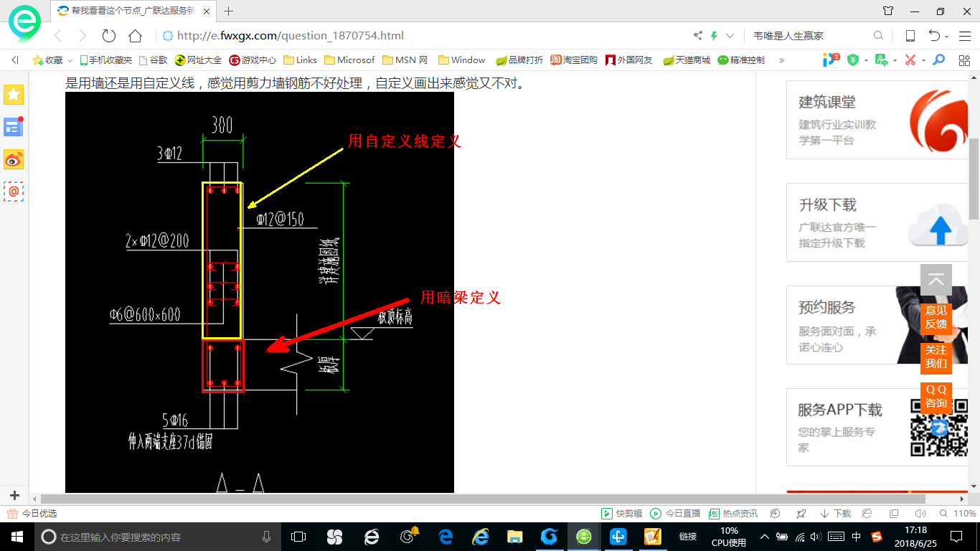Open the 外国网友 bookmark
Image resolution: width=980 pixels, height=551 pixels.
[629, 60]
